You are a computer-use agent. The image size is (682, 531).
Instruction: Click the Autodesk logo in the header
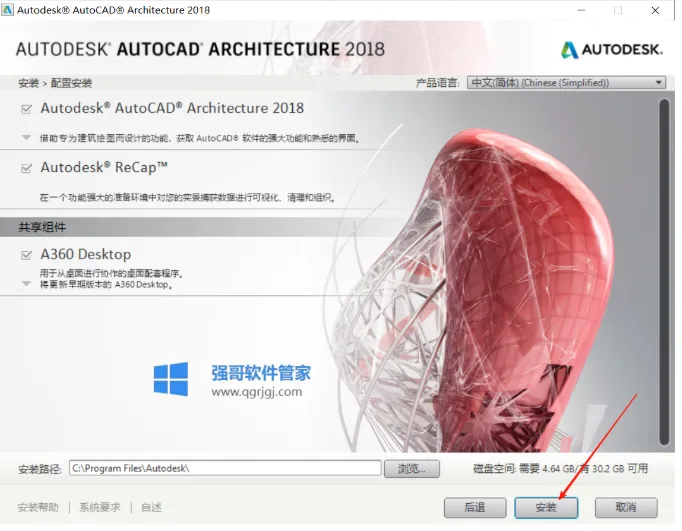[x=611, y=50]
